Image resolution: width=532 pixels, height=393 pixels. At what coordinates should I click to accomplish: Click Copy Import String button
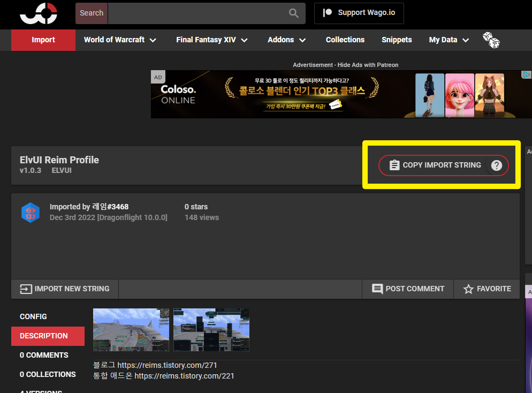(444, 165)
